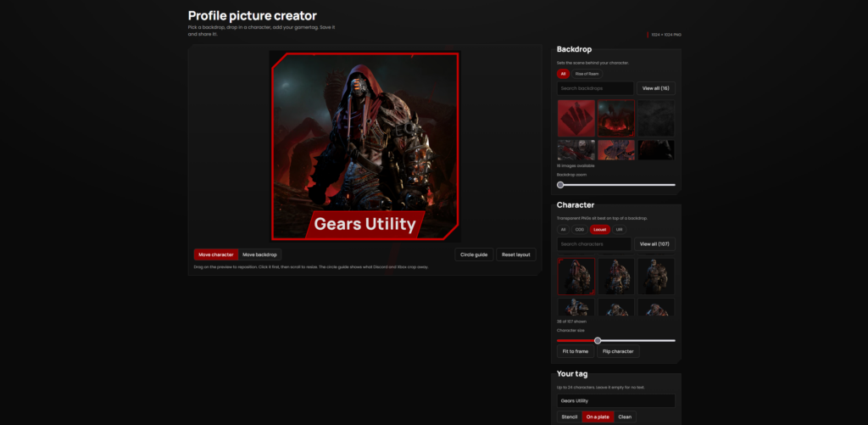Screen dimensions: 868x425
Task: Click Reset layout button
Action: 516,254
